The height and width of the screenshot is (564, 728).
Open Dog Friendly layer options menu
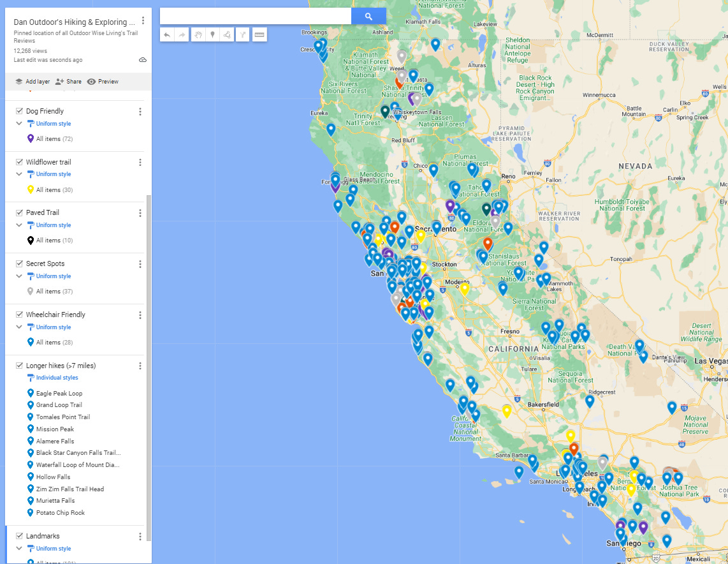point(140,112)
